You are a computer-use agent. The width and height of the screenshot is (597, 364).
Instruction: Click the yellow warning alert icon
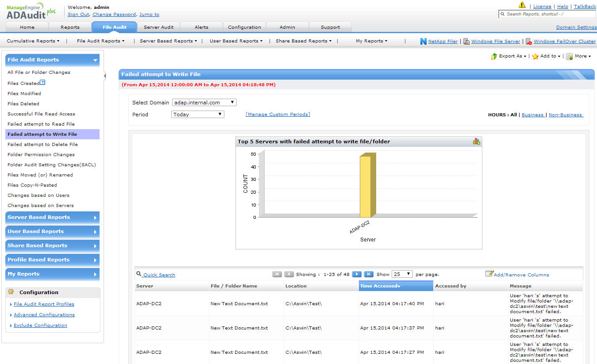[522, 5]
